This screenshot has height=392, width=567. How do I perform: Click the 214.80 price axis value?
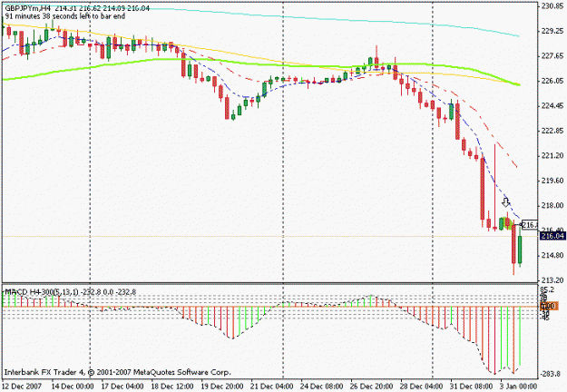[x=552, y=255]
